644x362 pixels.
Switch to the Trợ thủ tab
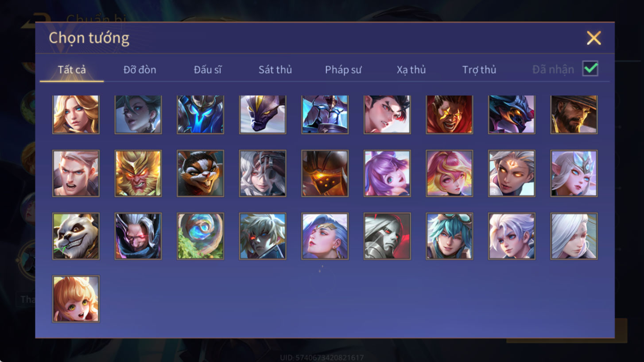[x=479, y=70]
